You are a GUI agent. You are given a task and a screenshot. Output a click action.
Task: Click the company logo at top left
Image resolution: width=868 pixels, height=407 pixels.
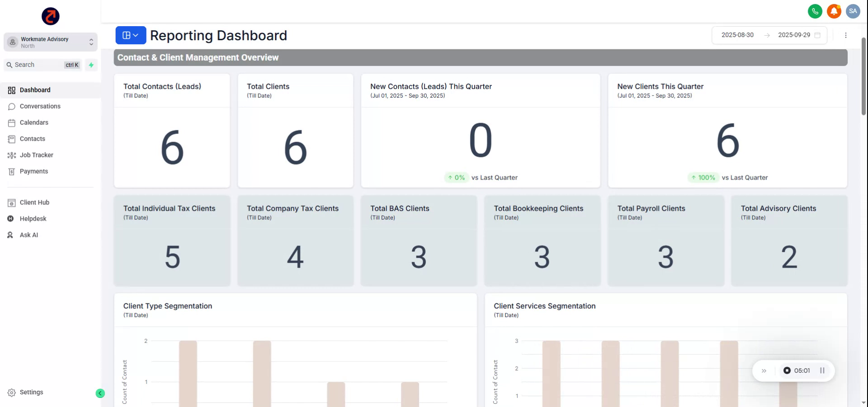coord(51,16)
